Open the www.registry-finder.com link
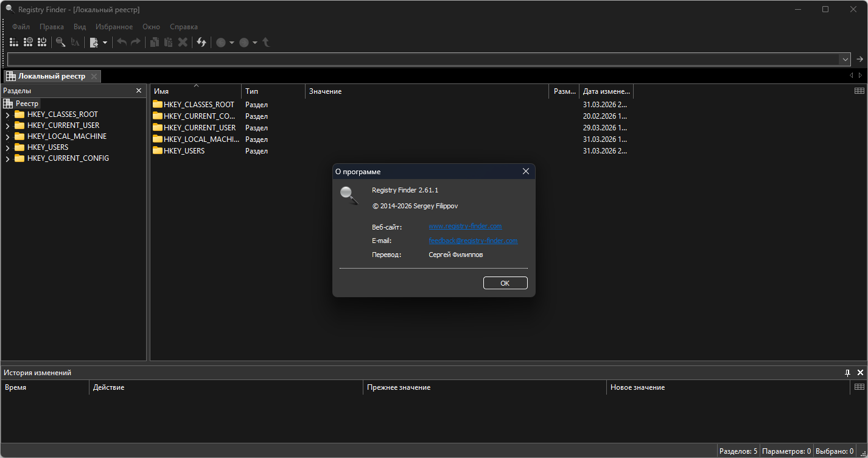 (465, 226)
